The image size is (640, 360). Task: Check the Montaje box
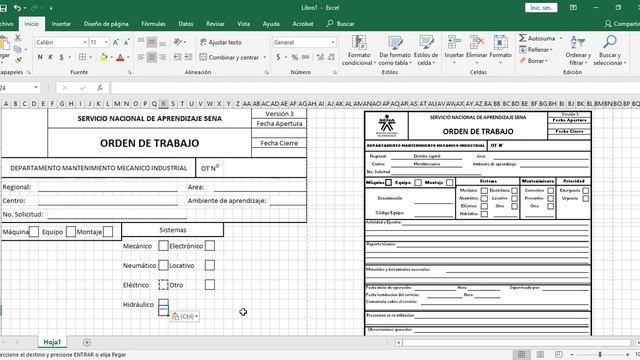click(x=108, y=232)
